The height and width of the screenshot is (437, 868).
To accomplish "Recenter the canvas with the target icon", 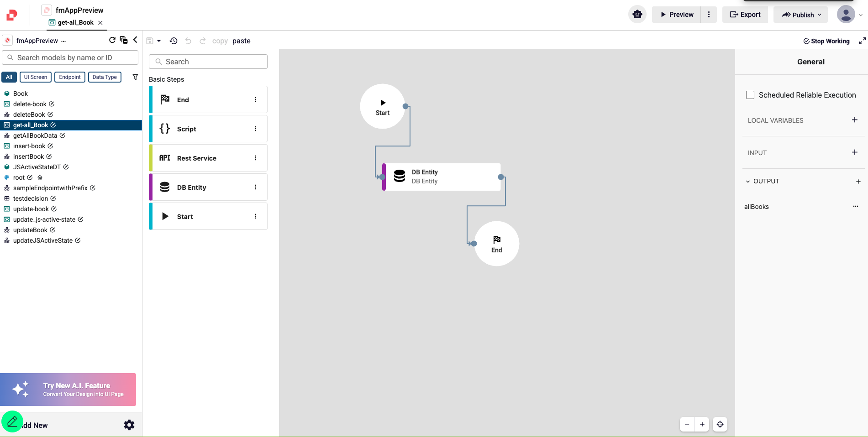I will 720,424.
